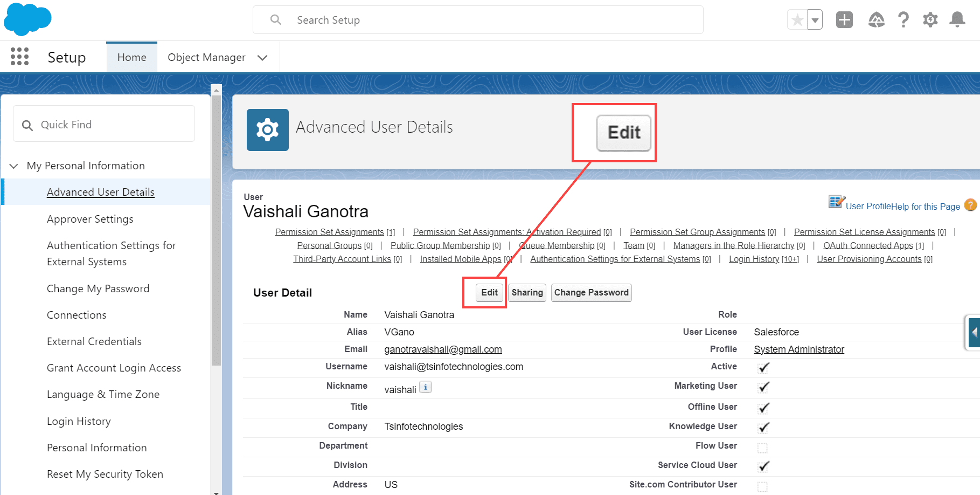Click the User Profile page icon
980x495 pixels.
(837, 202)
